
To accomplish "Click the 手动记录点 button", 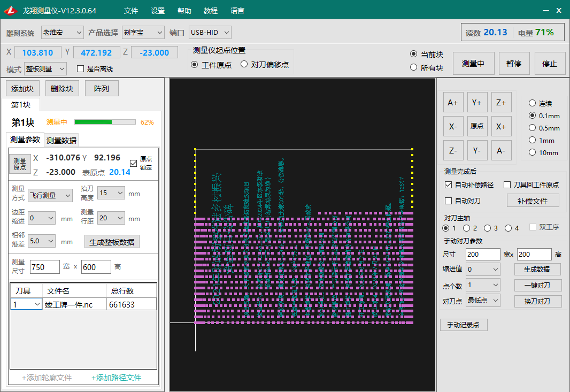I will tap(464, 325).
